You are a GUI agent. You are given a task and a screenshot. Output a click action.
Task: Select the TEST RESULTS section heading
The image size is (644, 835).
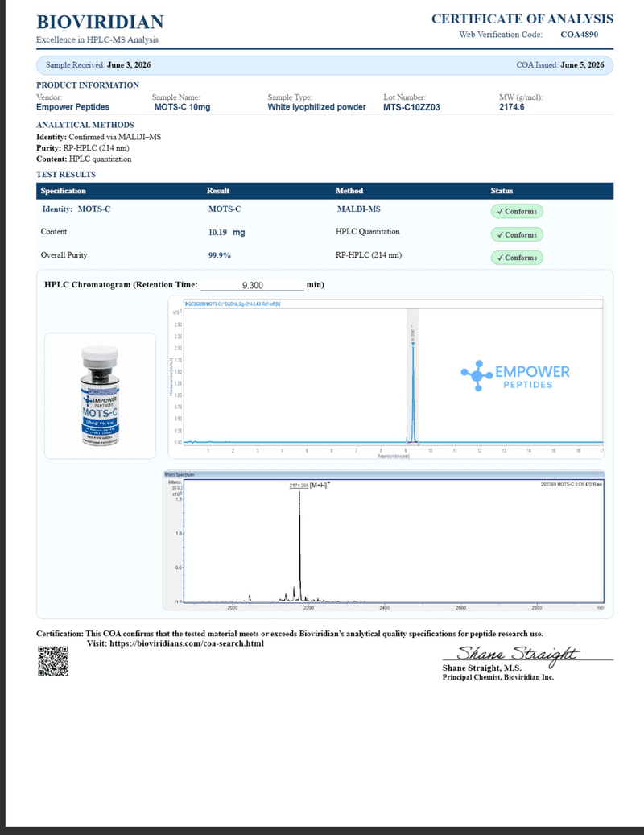[66, 175]
